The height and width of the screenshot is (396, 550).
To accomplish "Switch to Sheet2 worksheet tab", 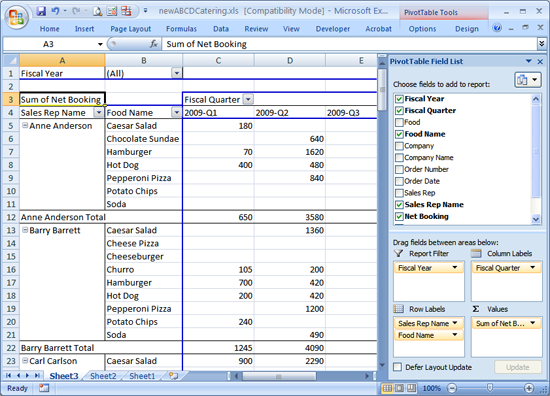I will [103, 376].
